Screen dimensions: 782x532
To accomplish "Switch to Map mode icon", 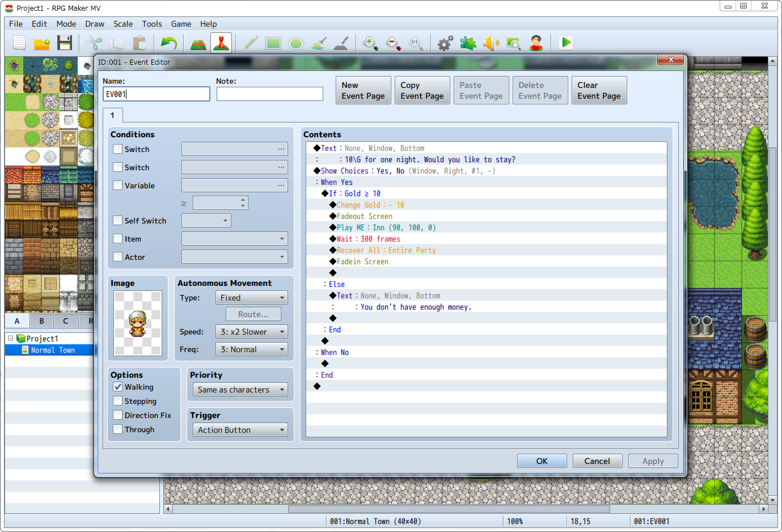I will (x=198, y=43).
